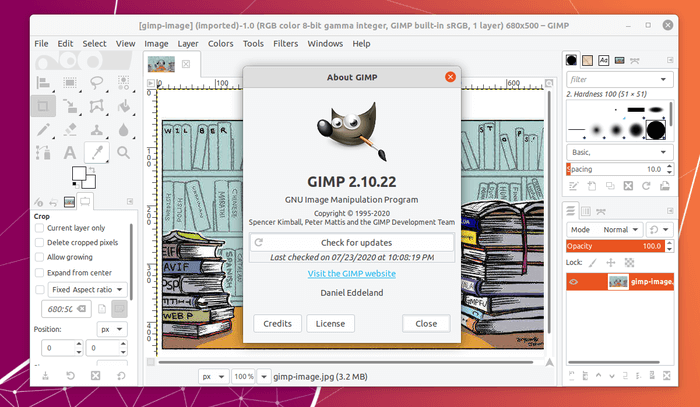
Task: Swap foreground and background colors
Action: click(92, 170)
